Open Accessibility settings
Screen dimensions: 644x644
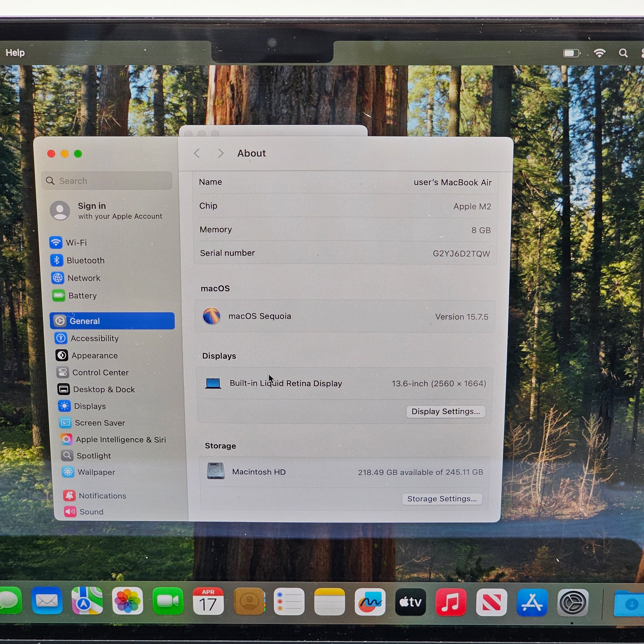click(x=94, y=338)
